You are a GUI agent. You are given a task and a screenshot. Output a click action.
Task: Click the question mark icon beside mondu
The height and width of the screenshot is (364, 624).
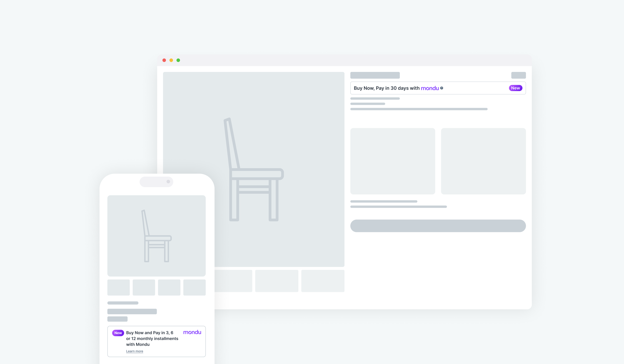click(x=442, y=88)
